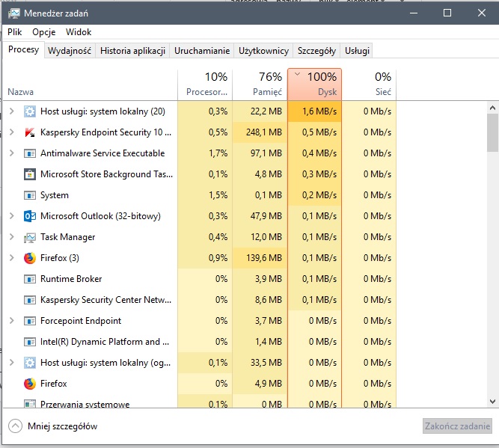This screenshot has width=499, height=448.
Task: Click the 47,9 MB memory value
Action: pyautogui.click(x=266, y=216)
